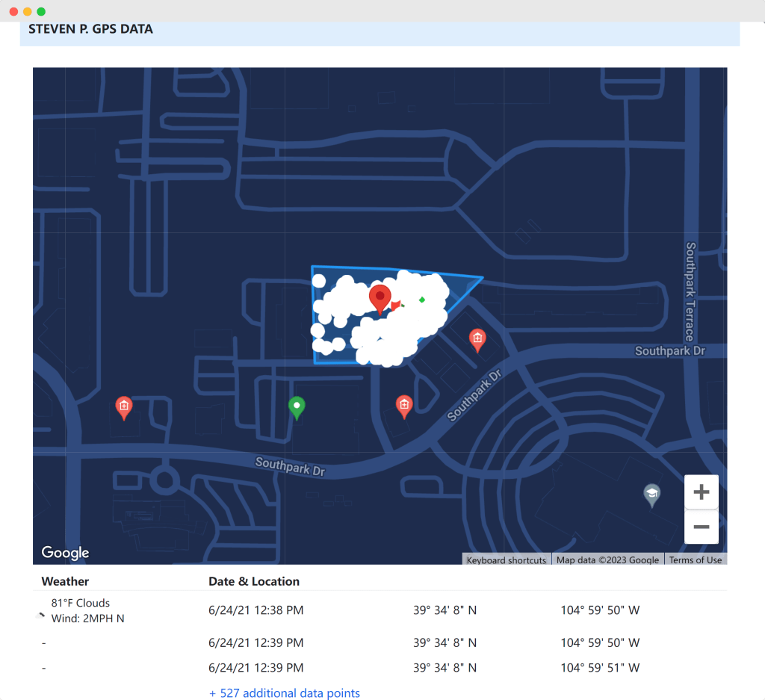Click the red flag icon beside the GPS pin
This screenshot has width=765, height=700.
(397, 306)
